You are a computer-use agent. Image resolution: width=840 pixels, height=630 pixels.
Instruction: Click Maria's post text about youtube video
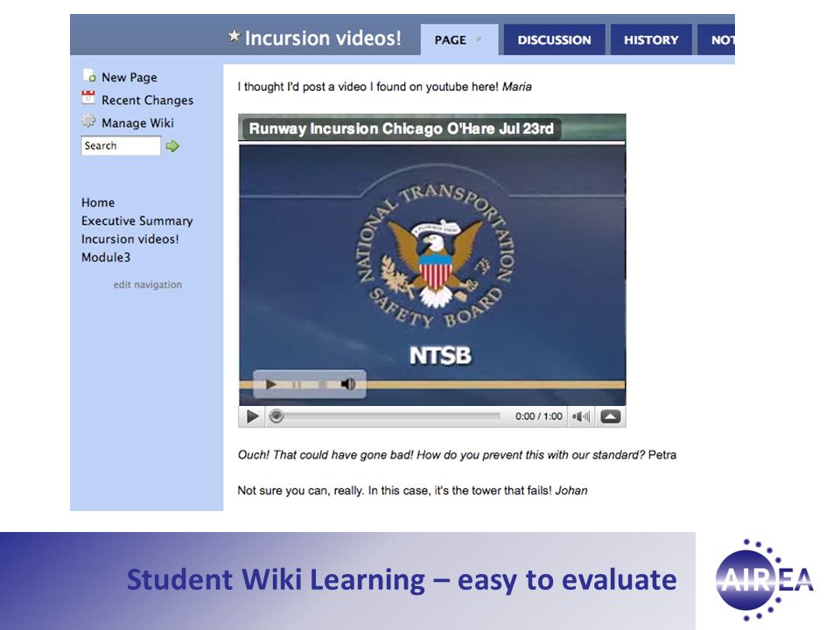pos(384,87)
